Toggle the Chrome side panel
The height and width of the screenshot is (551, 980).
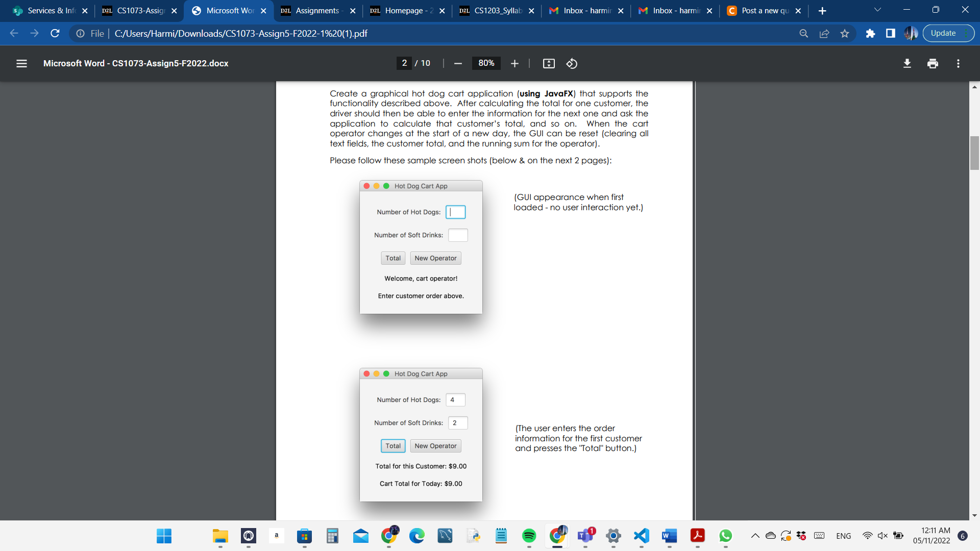891,33
